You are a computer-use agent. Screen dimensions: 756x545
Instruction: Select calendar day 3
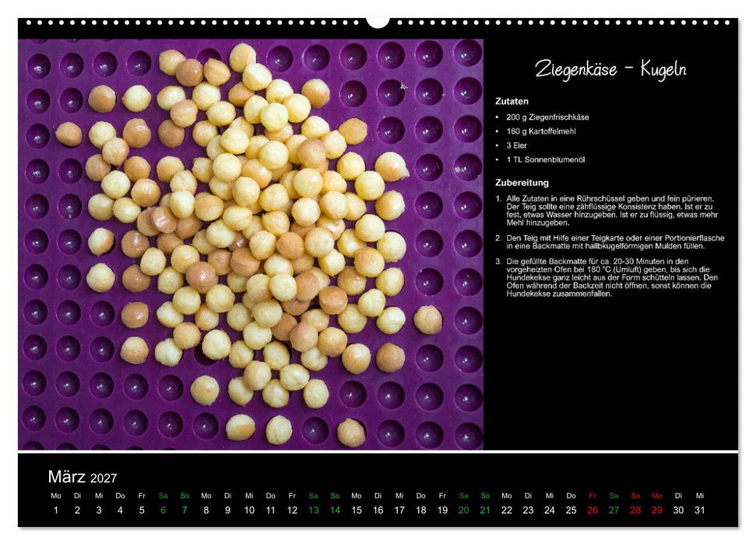(x=99, y=510)
